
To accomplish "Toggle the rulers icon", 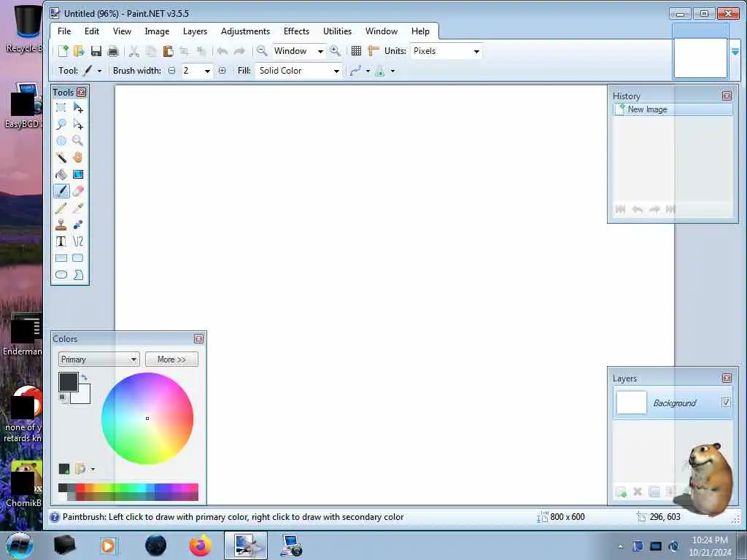I will 373,51.
